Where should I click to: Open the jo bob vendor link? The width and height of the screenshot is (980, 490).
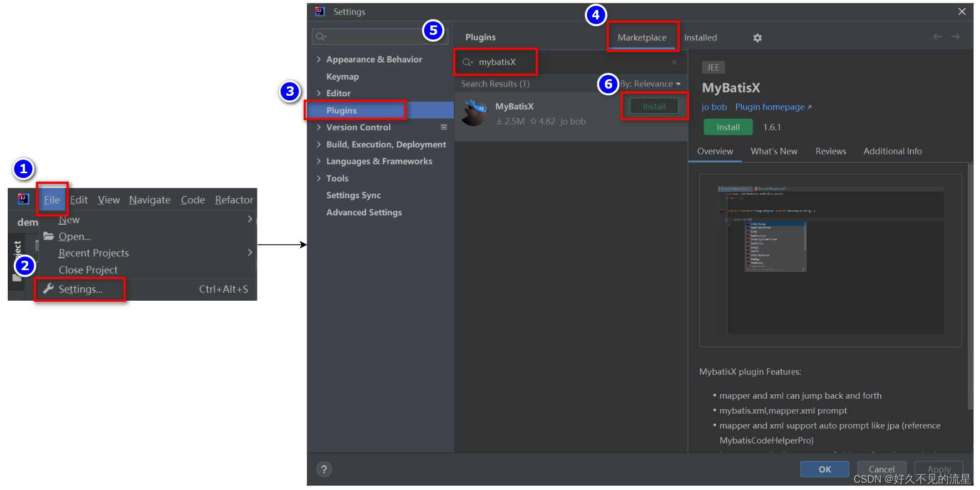click(714, 107)
